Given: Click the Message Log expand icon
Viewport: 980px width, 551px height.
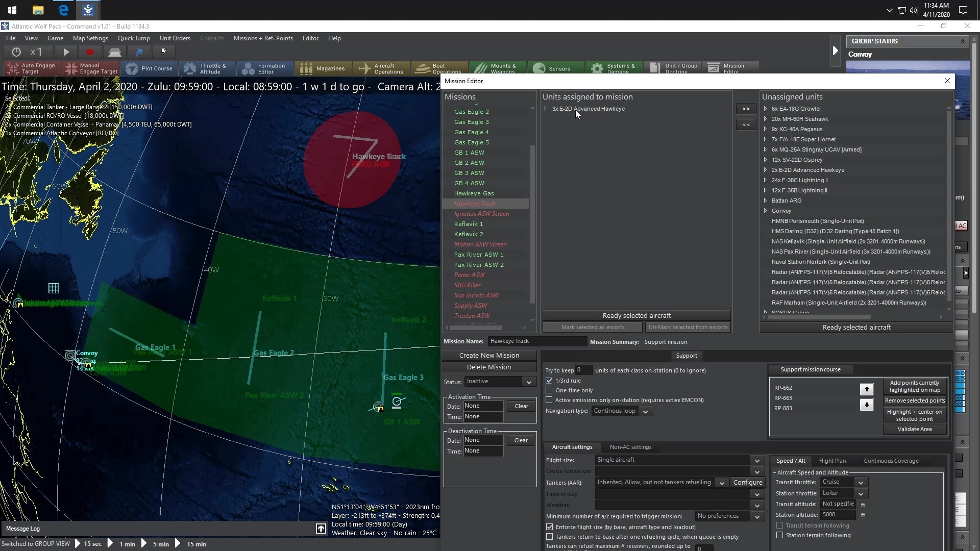Looking at the screenshot, I should [x=321, y=529].
